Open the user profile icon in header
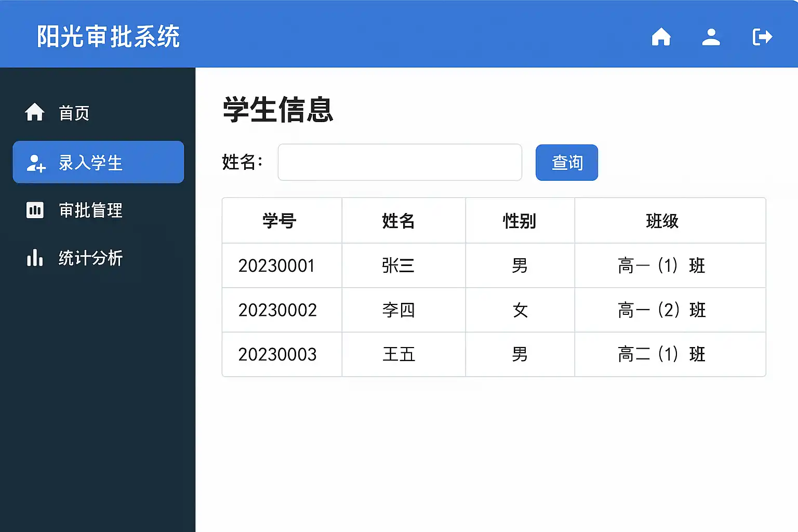 (711, 37)
